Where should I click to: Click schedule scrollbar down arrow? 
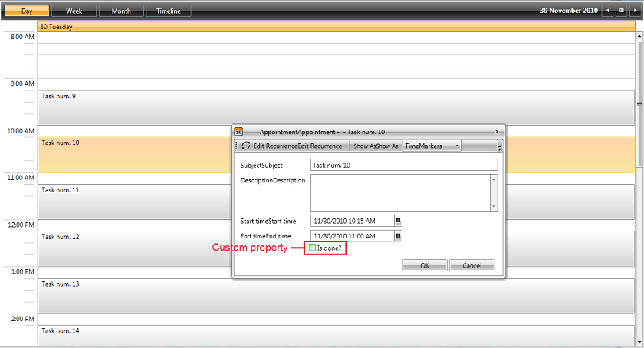pos(639,342)
